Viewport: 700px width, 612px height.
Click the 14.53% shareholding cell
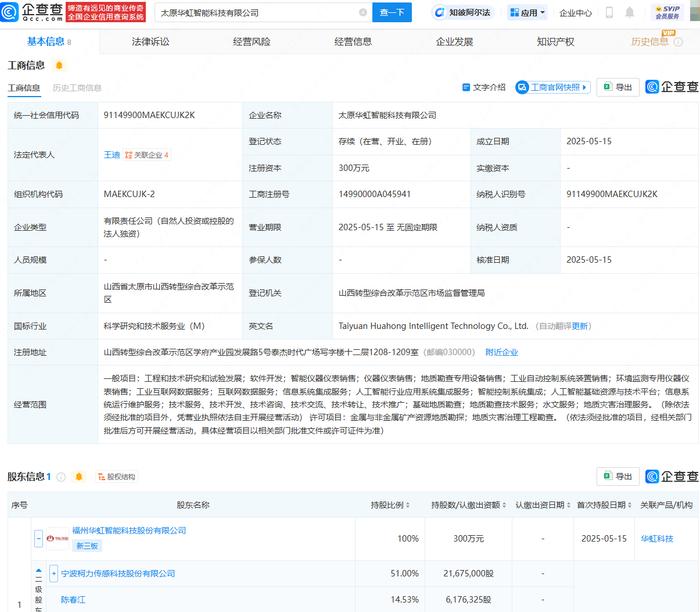point(404,600)
